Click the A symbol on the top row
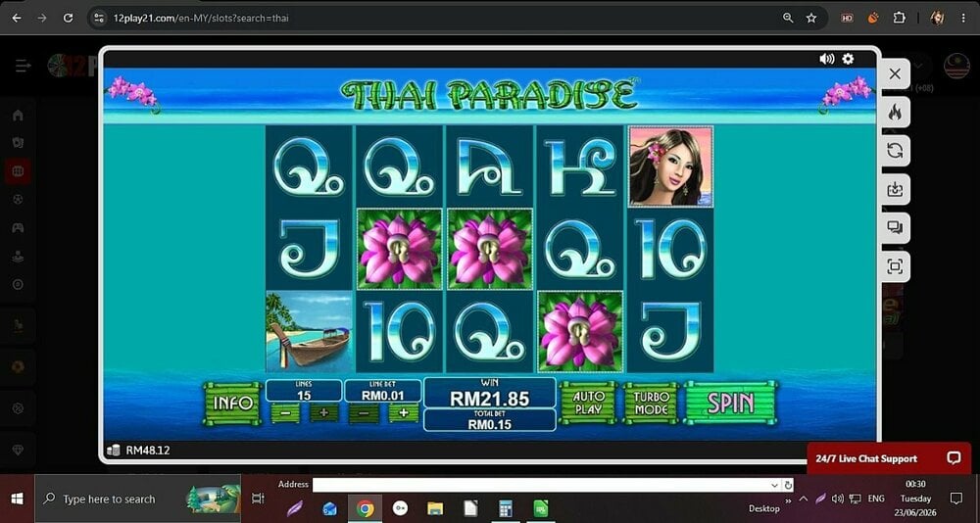Viewport: 980px width, 523px height. pos(489,166)
